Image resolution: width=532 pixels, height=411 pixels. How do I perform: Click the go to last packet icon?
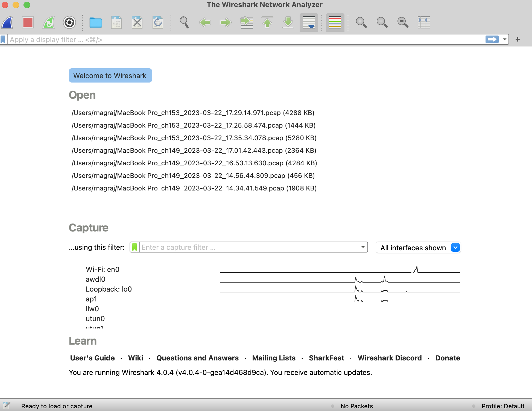pyautogui.click(x=288, y=22)
